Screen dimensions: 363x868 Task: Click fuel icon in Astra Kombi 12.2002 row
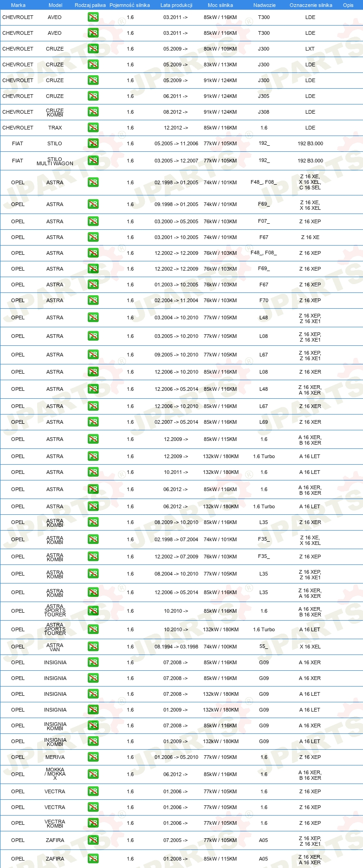[93, 557]
